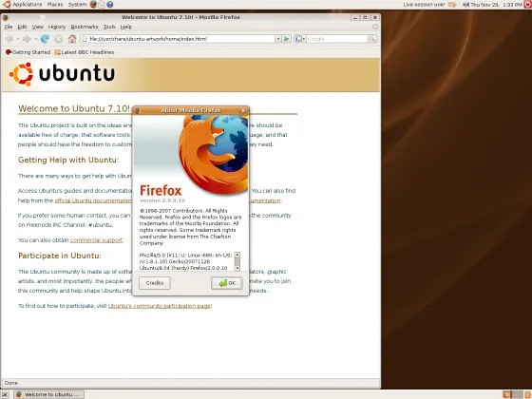Click the Credits button

155,283
